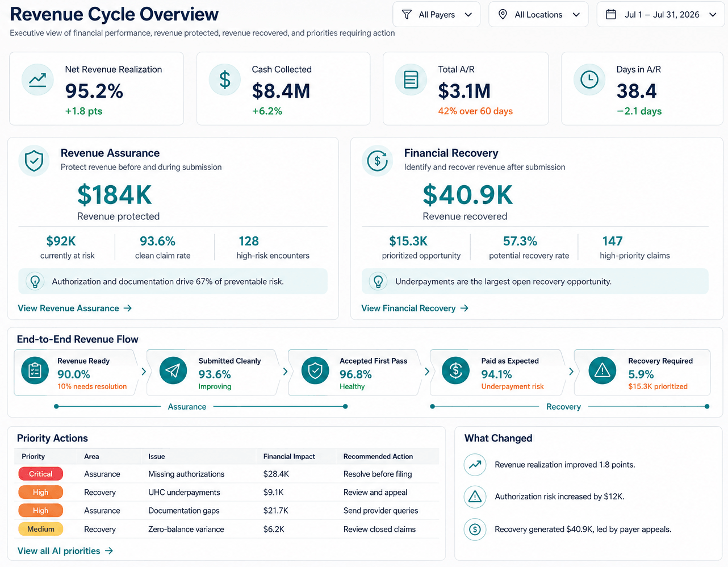Screen dimensions: 728x567
Task: Click the 57.3% potential recovery rate metric
Action: [529, 248]
